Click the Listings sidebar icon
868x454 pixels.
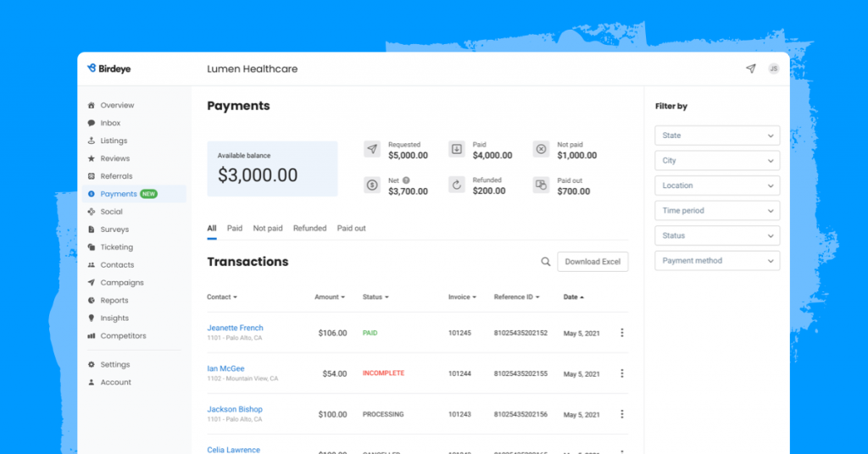92,141
